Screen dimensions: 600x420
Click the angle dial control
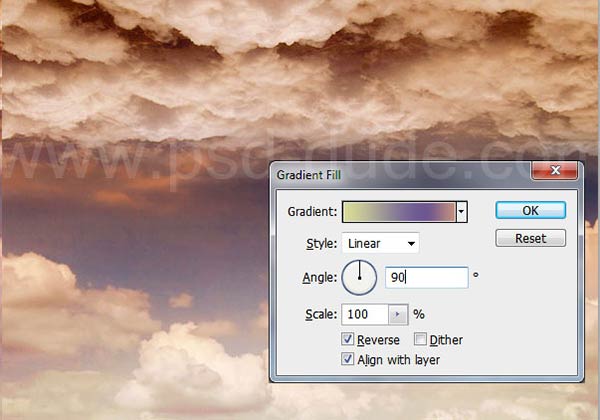(x=359, y=277)
